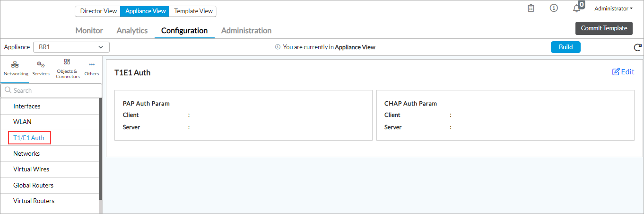Click the CHAP Server label
This screenshot has height=214, width=644.
click(x=393, y=127)
